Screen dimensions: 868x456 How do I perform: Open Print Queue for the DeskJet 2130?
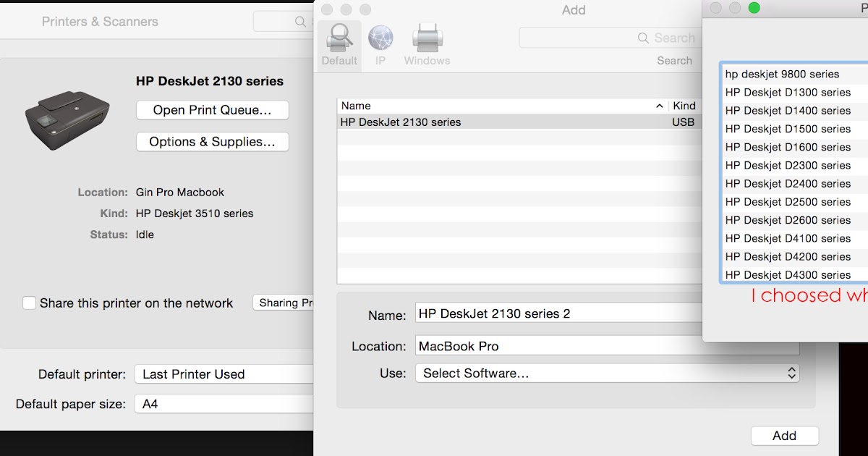point(213,110)
